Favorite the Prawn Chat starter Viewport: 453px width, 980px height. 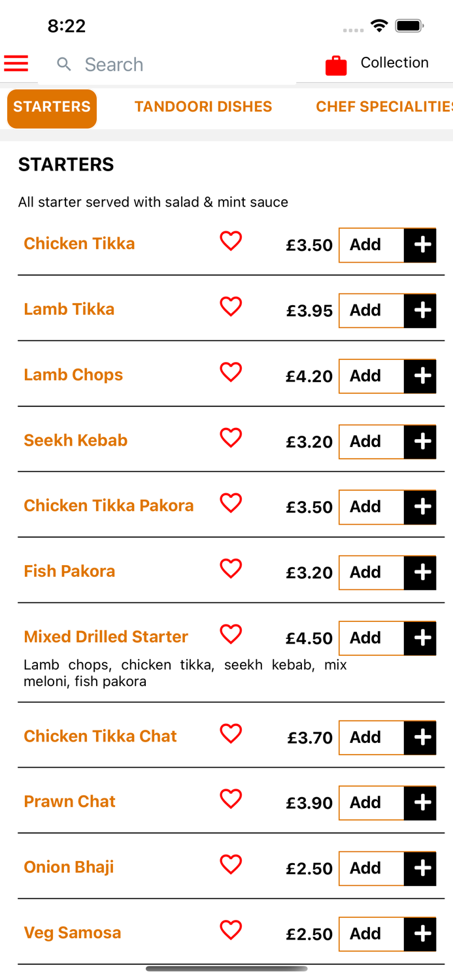coord(231,799)
